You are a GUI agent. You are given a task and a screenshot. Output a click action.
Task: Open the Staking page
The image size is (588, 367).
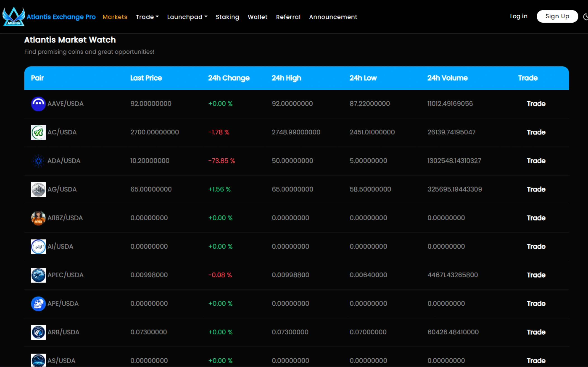(228, 17)
